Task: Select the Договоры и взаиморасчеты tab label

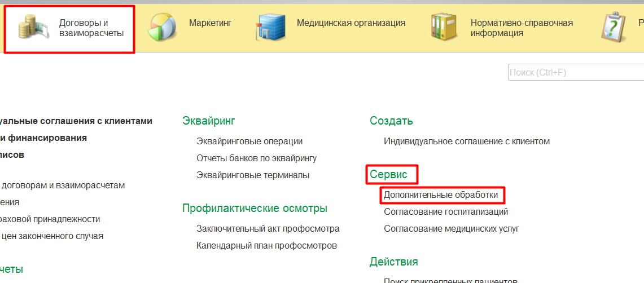Action: (x=91, y=28)
